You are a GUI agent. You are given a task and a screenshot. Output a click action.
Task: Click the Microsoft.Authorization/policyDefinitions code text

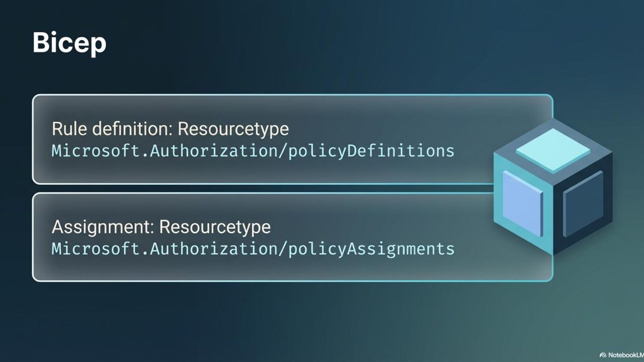253,151
